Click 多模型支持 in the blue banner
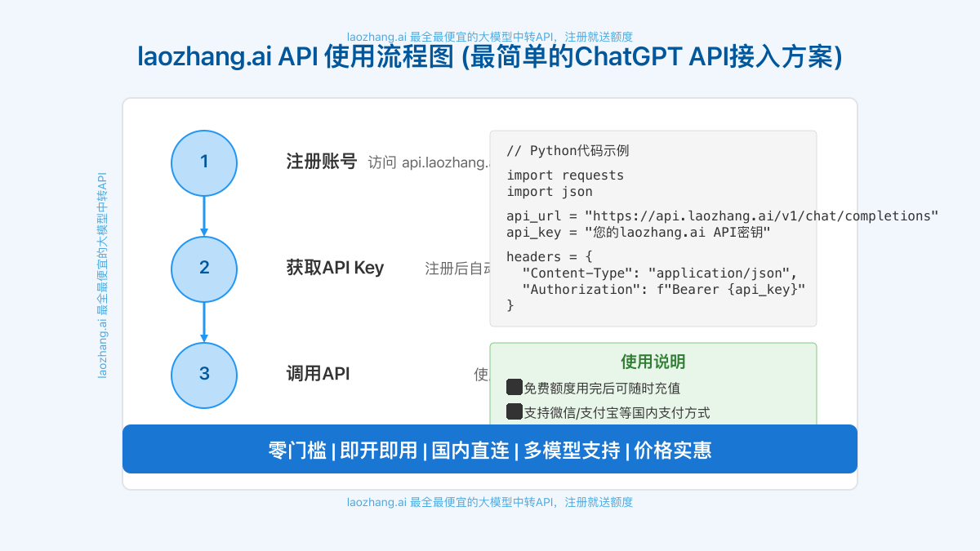 (x=572, y=450)
